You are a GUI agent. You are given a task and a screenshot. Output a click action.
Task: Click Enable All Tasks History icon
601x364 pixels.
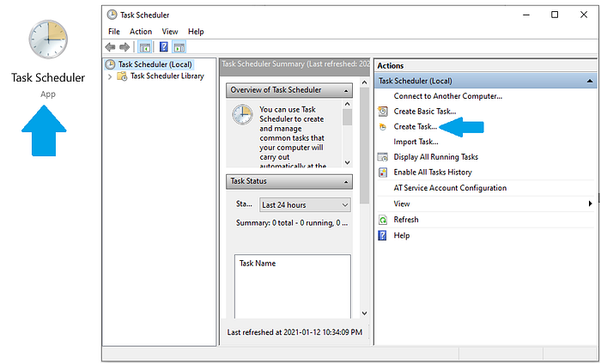click(383, 173)
